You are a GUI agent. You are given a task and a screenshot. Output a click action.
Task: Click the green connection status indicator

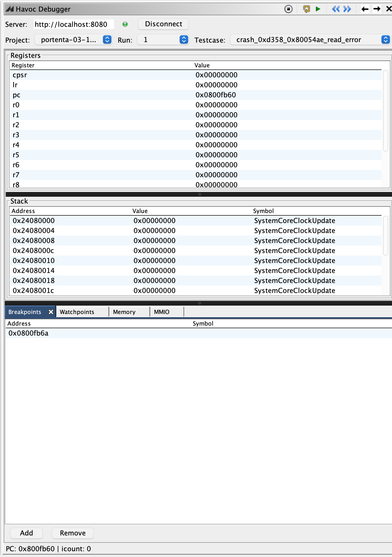coord(125,24)
